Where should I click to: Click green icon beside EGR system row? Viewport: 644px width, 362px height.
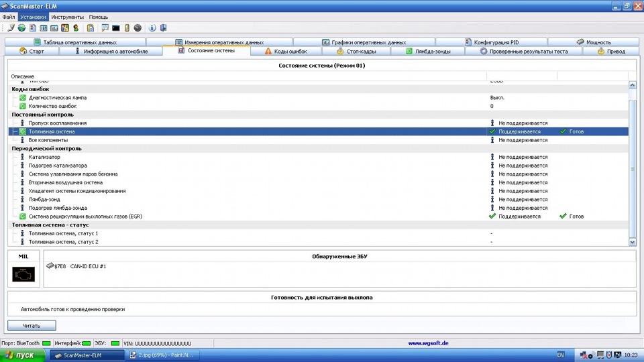(23, 217)
